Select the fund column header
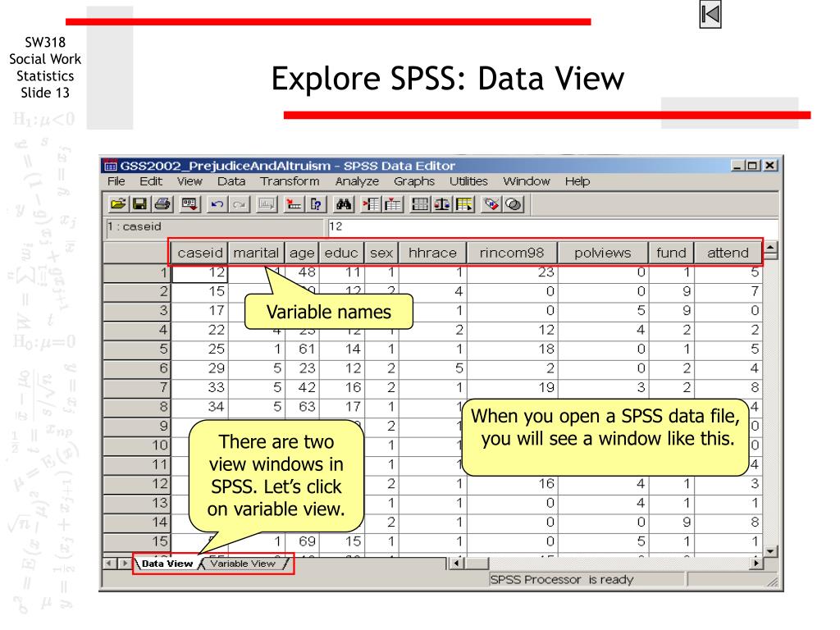Viewport: 840px width, 630px height. pos(671,253)
